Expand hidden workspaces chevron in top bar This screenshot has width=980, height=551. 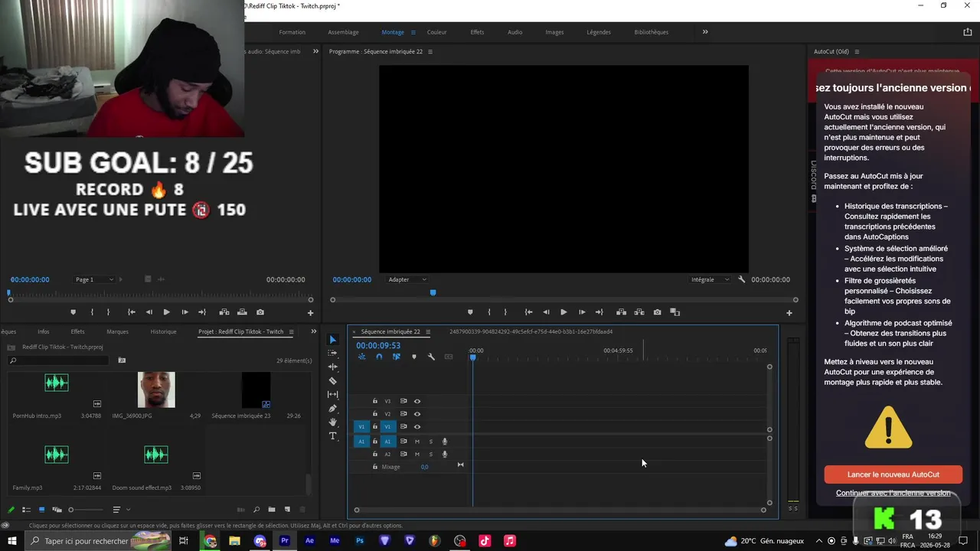(705, 32)
